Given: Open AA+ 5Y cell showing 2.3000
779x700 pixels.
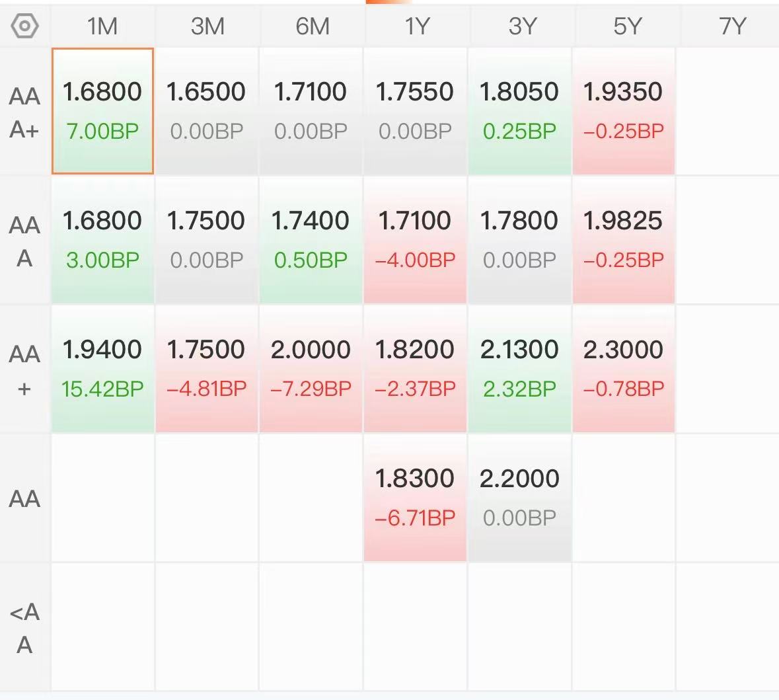Looking at the screenshot, I should 623,368.
